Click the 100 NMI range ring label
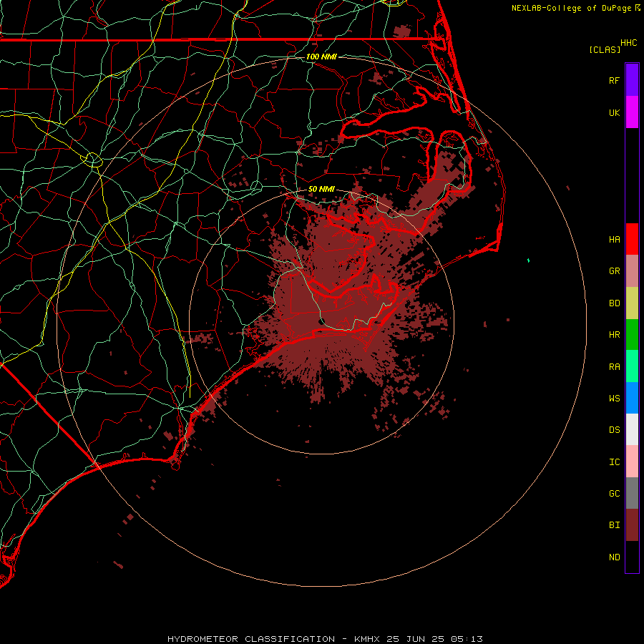Screen dimensions: 644x644 point(321,57)
